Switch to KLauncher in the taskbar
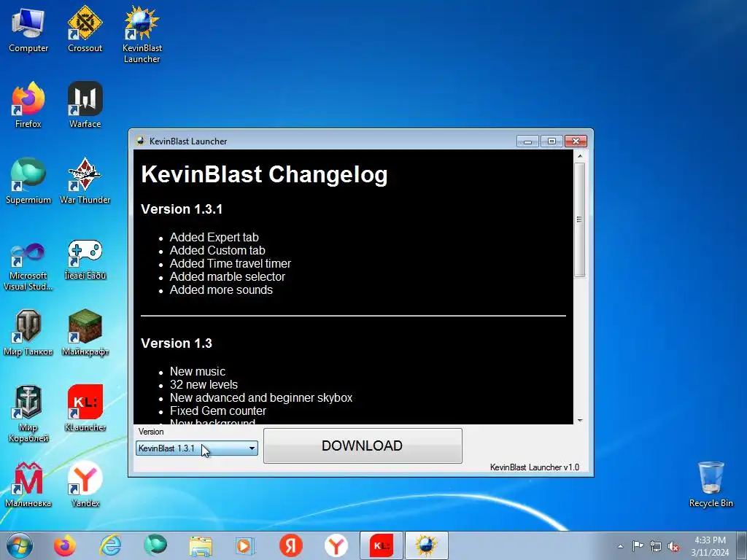The width and height of the screenshot is (747, 560). pyautogui.click(x=382, y=545)
